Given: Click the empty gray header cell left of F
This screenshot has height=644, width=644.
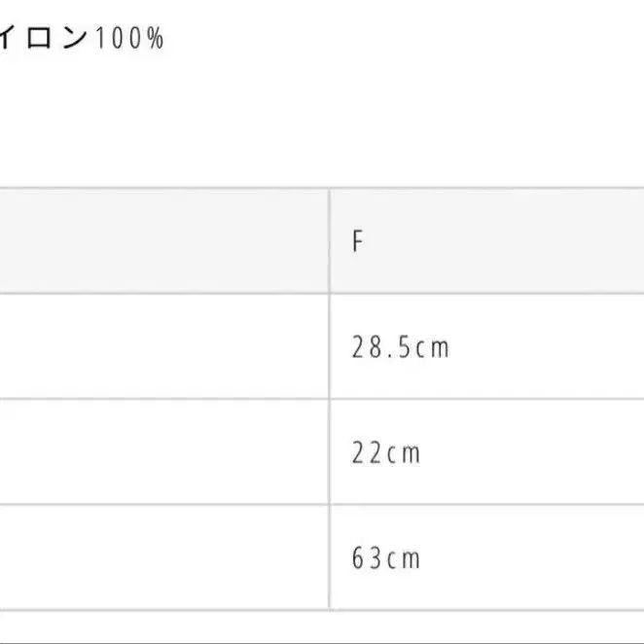Looking at the screenshot, I should tap(163, 241).
